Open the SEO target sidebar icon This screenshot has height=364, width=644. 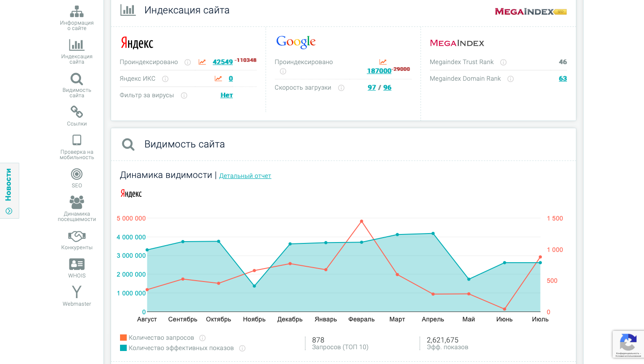(77, 174)
